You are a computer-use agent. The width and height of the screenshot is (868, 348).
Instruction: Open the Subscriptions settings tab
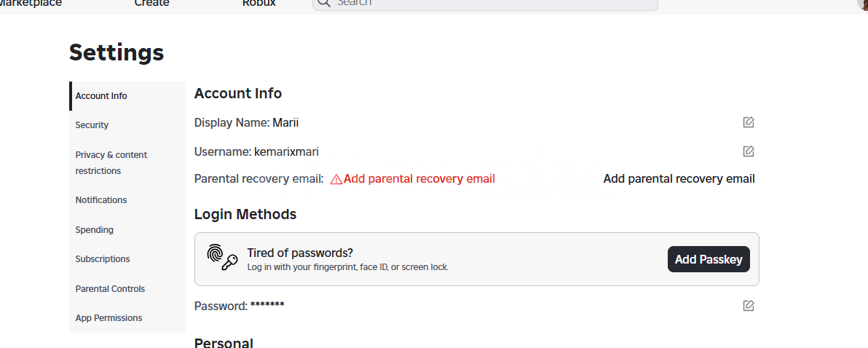pos(103,259)
